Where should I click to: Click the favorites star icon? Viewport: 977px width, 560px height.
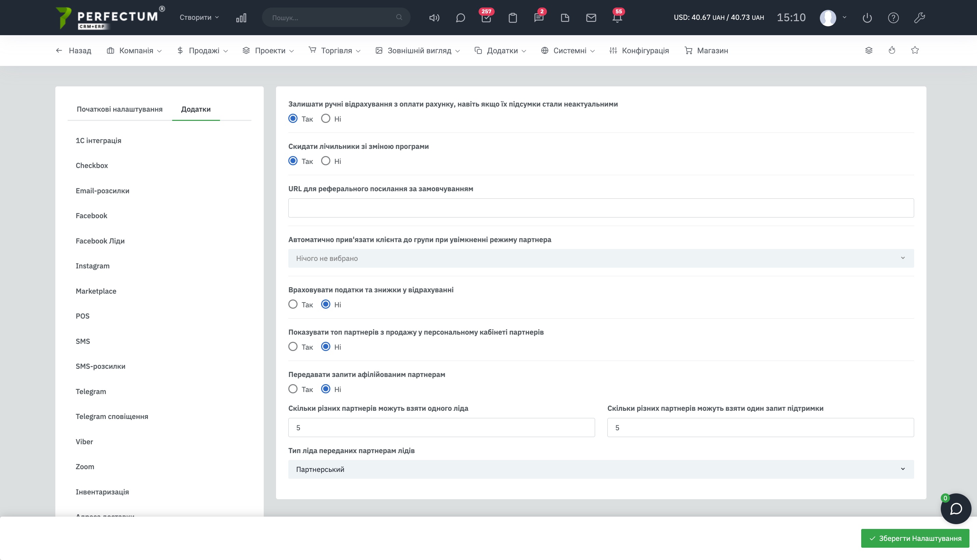tap(915, 51)
